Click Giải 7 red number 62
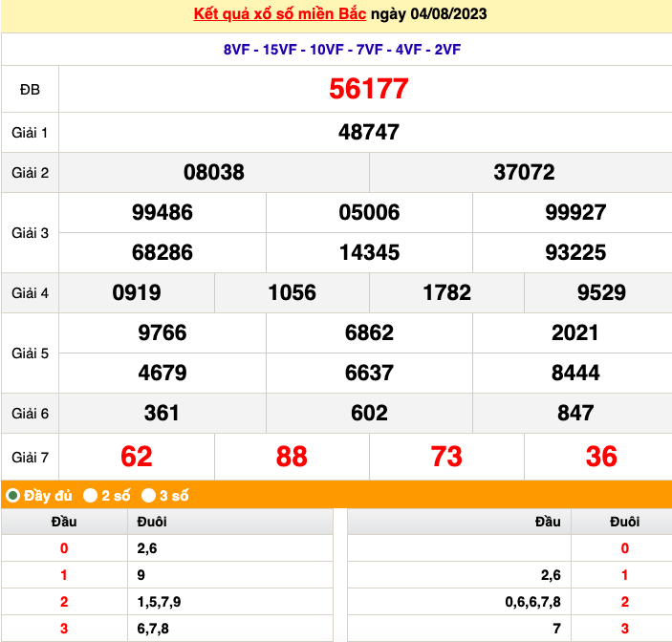 [x=137, y=456]
